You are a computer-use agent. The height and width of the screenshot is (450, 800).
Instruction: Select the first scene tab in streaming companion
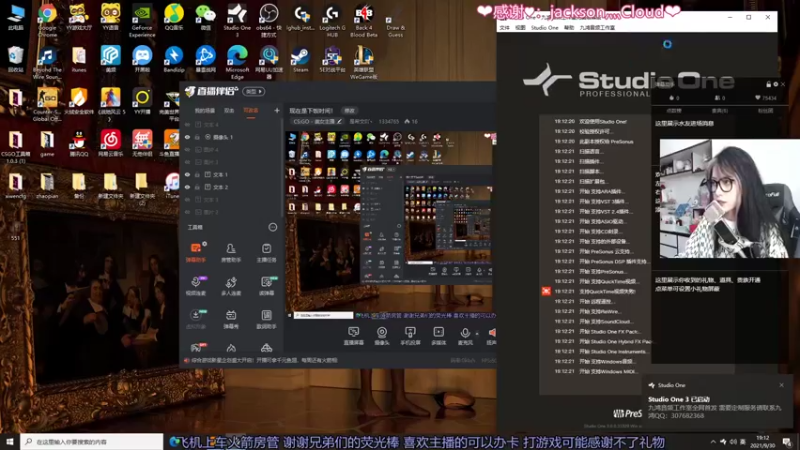click(205, 110)
